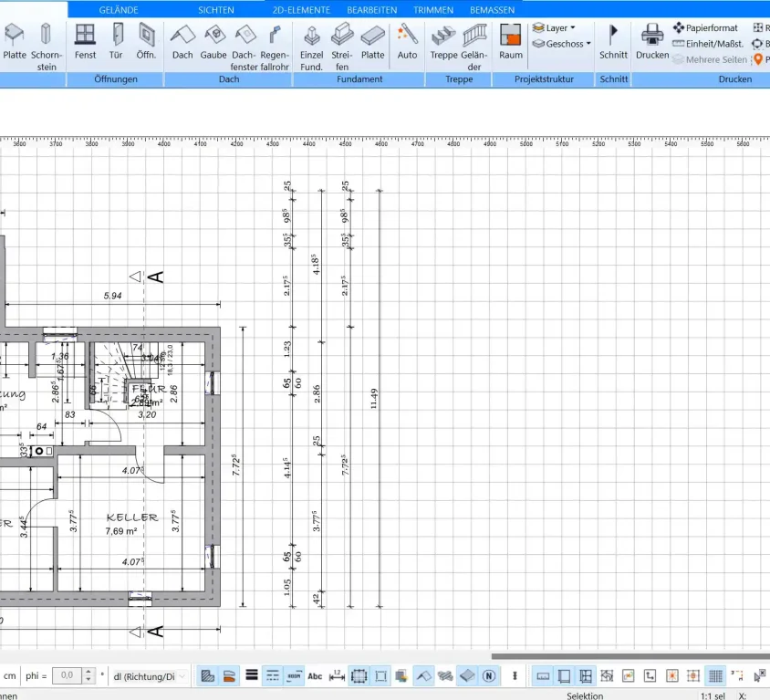Screen dimensions: 770x700
Task: Click the cursor-with-cross icon at bottom right
Action: point(760,676)
